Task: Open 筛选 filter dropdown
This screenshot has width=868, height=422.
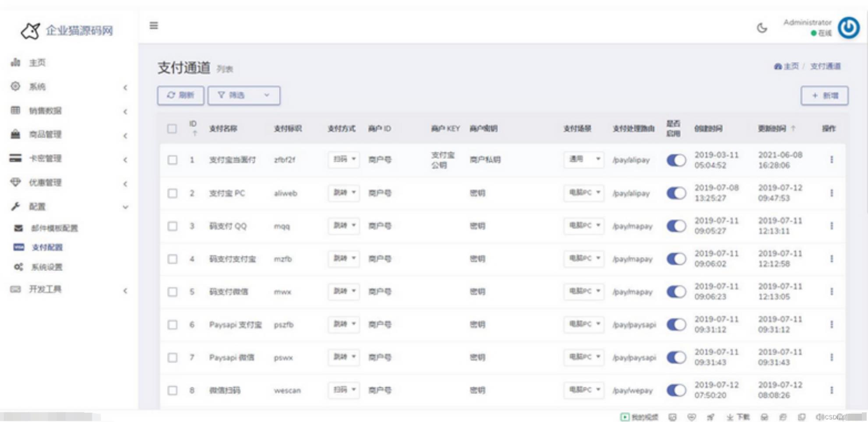Action: [x=244, y=95]
